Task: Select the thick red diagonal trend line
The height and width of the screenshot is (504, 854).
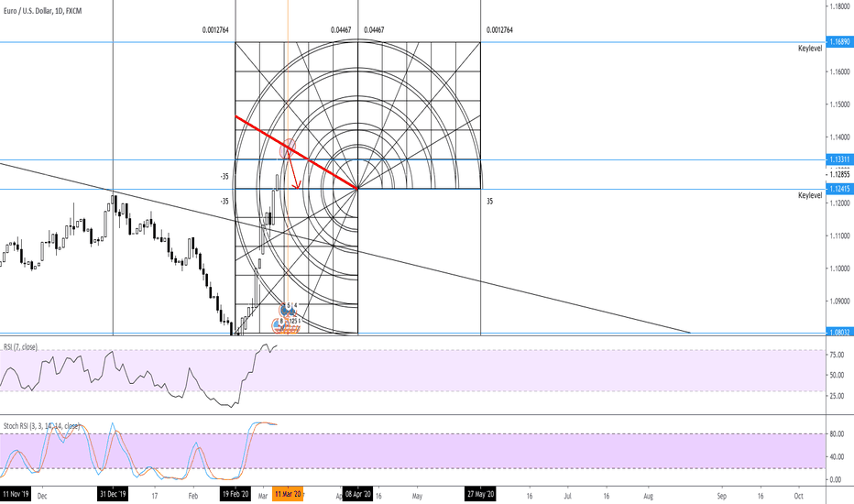Action: click(296, 152)
